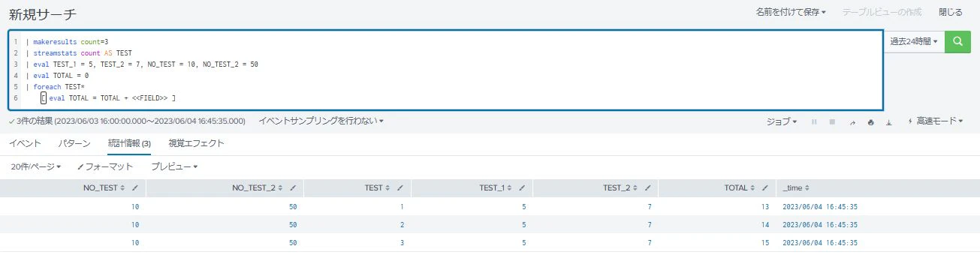Open the イベントサンプリングを行わない dropdown

(x=321, y=121)
